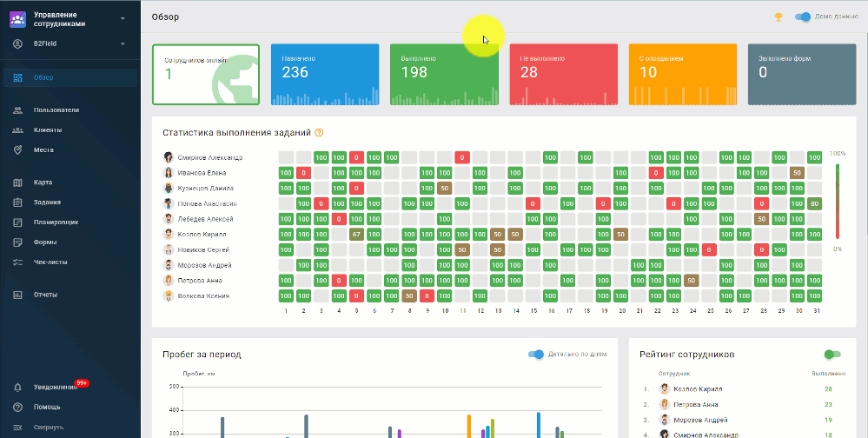Expand the employee management app dropdown
Image resolution: width=868 pixels, height=438 pixels.
coord(123,18)
